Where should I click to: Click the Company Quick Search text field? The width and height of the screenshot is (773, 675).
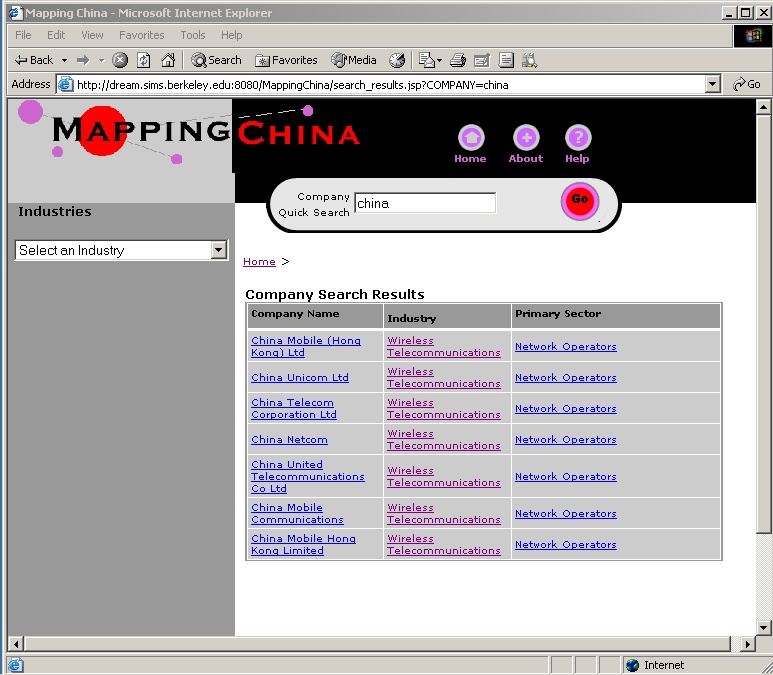(x=425, y=203)
